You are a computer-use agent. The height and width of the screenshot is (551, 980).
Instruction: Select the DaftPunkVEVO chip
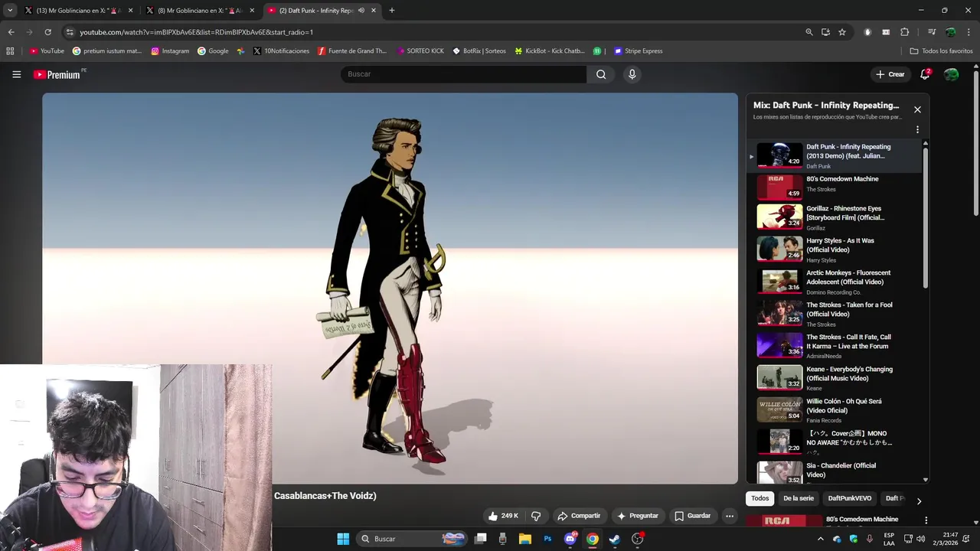coord(850,498)
